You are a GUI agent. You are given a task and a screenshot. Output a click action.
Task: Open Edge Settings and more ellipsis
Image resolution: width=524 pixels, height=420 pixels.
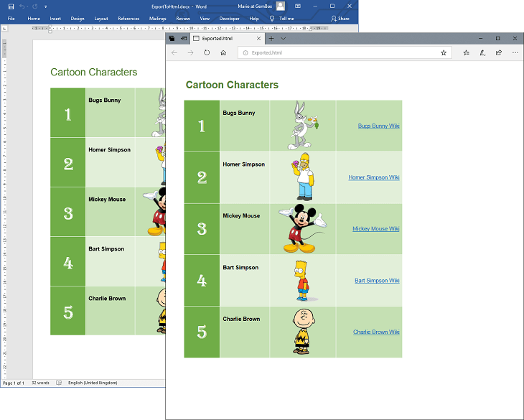(515, 52)
